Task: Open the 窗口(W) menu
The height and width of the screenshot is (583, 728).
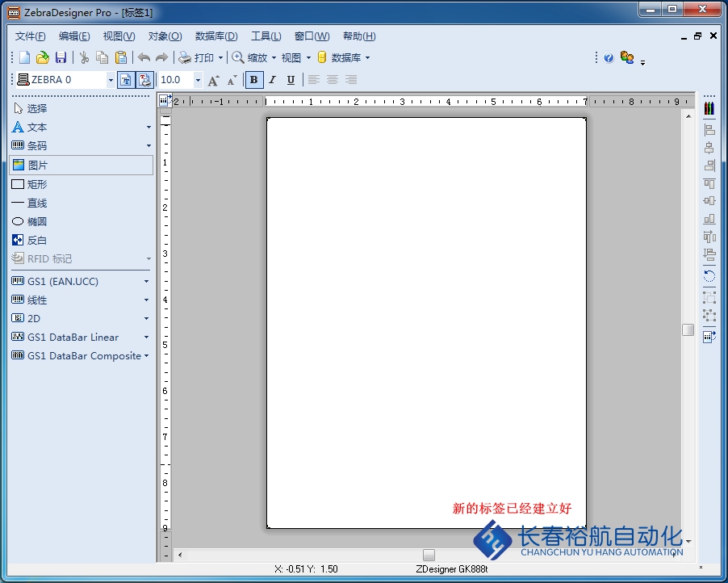Action: 312,36
